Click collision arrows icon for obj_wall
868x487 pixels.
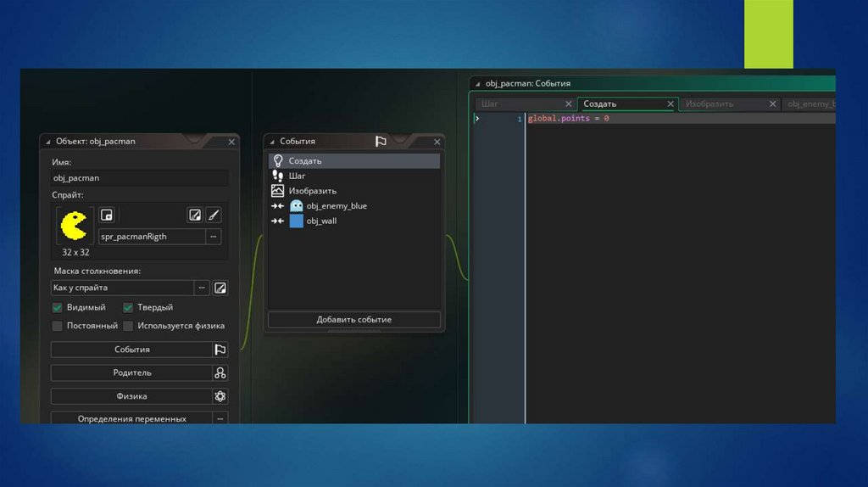tap(277, 221)
